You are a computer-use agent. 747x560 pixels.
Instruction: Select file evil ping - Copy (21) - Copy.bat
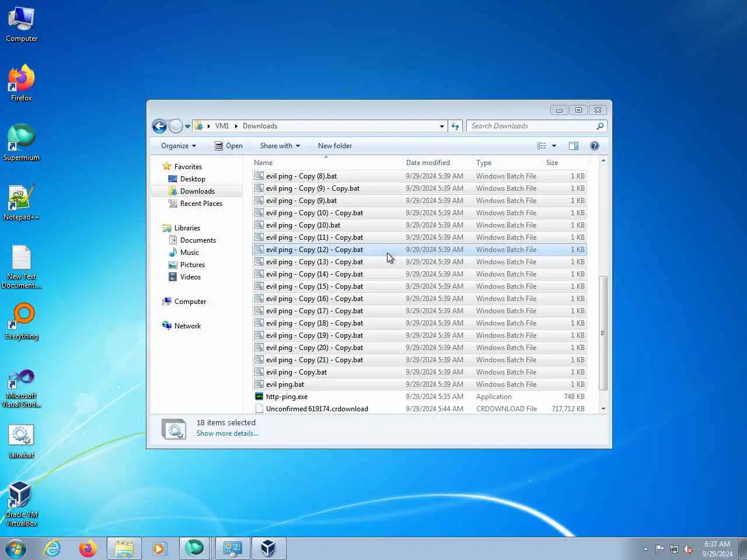419,360
